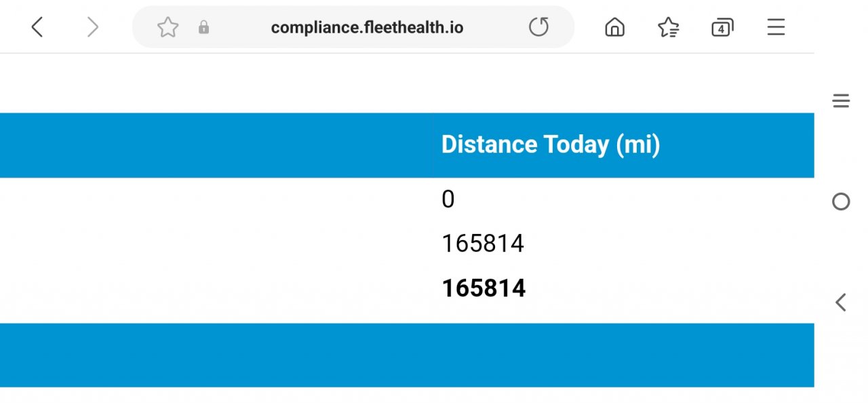
Task: Tap the compliance.fleethealth.io address field
Action: tap(367, 27)
